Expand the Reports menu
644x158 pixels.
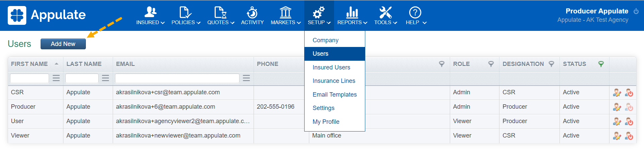pyautogui.click(x=352, y=16)
